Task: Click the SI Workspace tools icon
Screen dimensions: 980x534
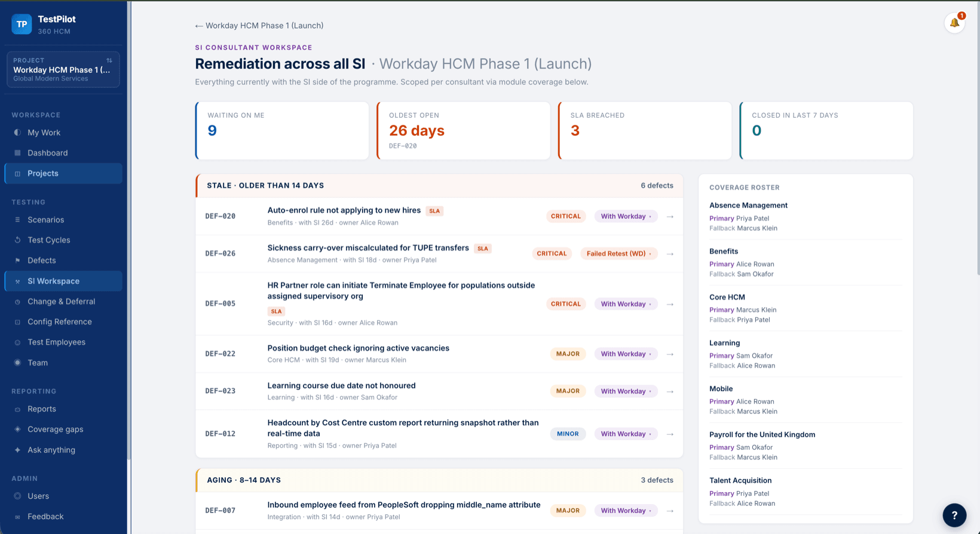Action: pyautogui.click(x=17, y=281)
